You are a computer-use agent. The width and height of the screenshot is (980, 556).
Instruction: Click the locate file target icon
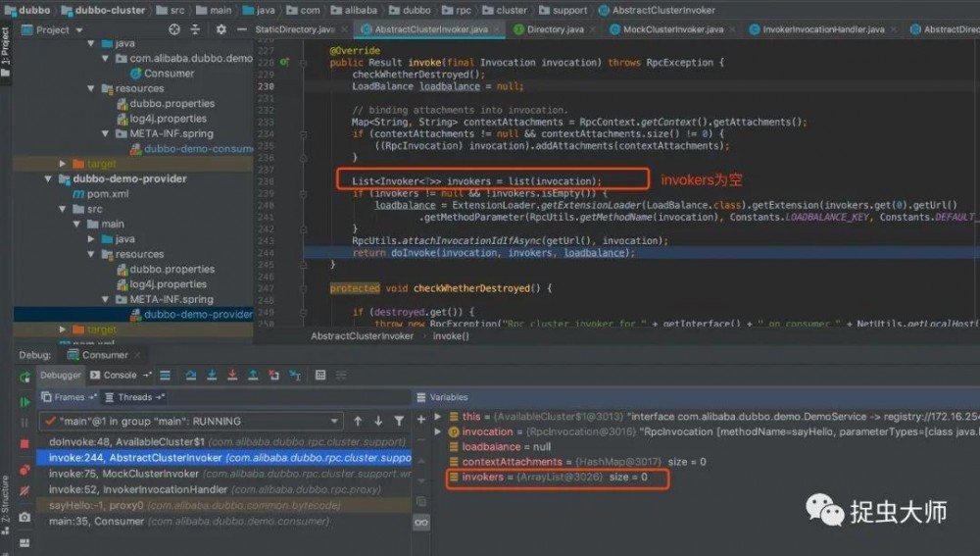click(x=174, y=29)
